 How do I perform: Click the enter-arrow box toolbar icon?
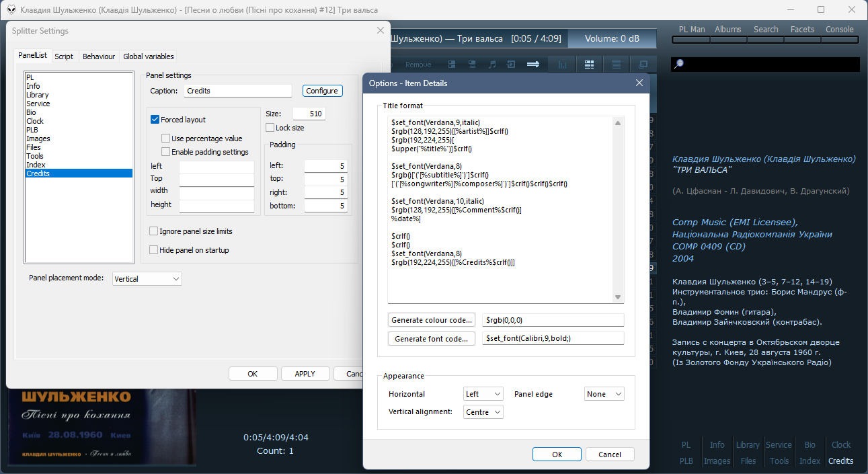pos(511,65)
